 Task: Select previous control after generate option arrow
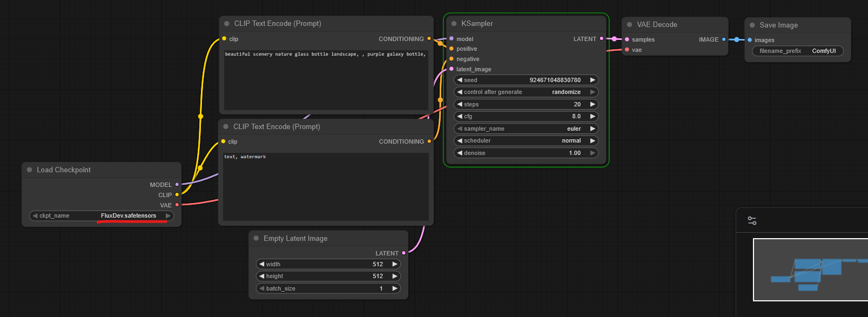460,92
